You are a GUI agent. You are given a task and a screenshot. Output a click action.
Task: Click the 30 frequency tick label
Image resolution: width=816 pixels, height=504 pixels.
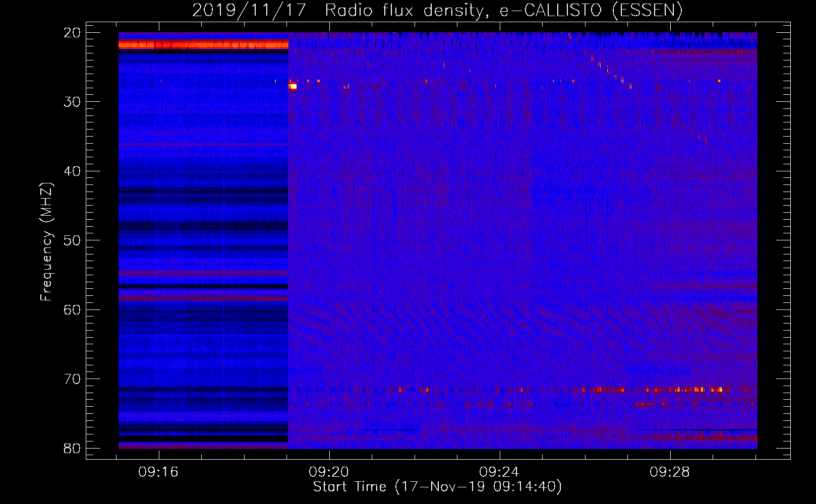click(72, 102)
